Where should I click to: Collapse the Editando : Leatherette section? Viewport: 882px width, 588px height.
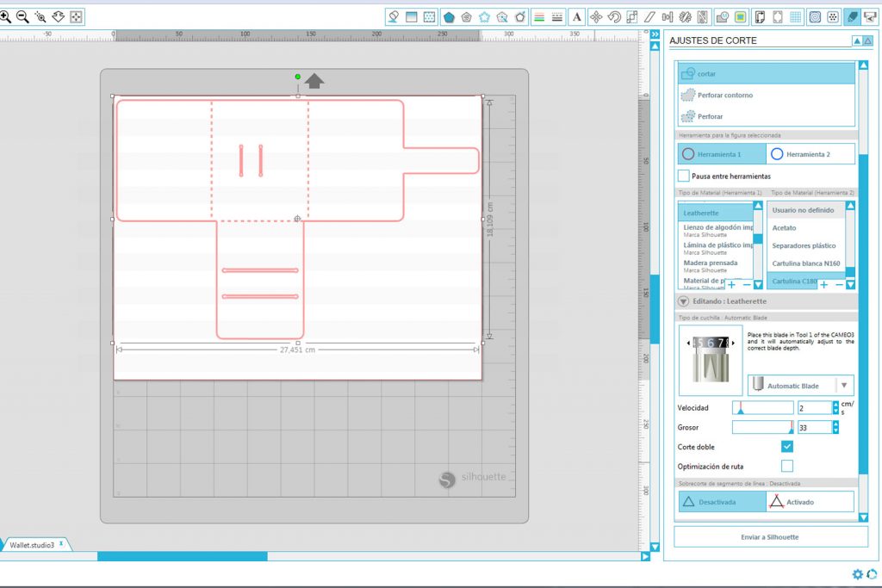pos(683,301)
